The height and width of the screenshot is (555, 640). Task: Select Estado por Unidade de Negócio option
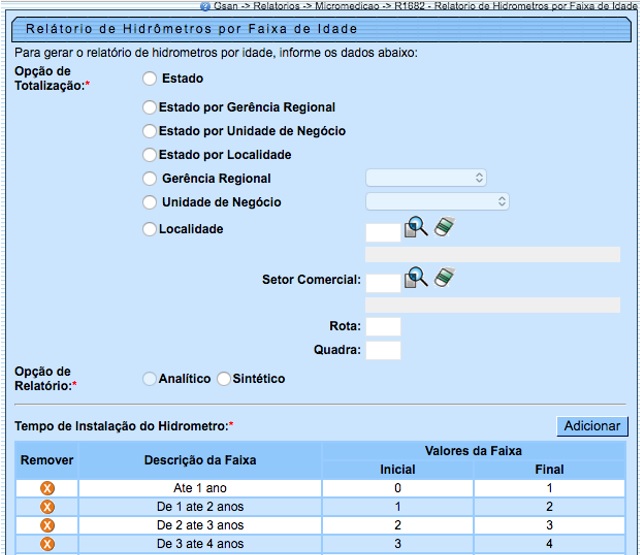click(x=149, y=131)
